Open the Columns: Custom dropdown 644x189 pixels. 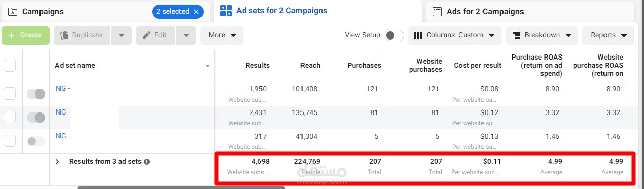[455, 35]
